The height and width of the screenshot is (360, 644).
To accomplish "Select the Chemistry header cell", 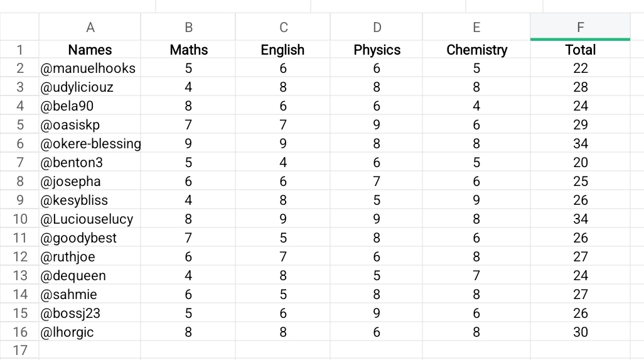I will pyautogui.click(x=476, y=50).
